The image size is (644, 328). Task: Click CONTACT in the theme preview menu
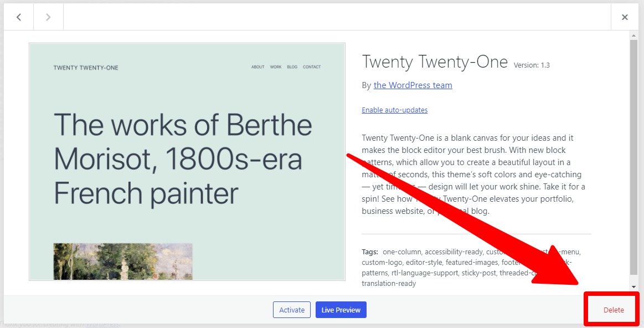(x=312, y=67)
